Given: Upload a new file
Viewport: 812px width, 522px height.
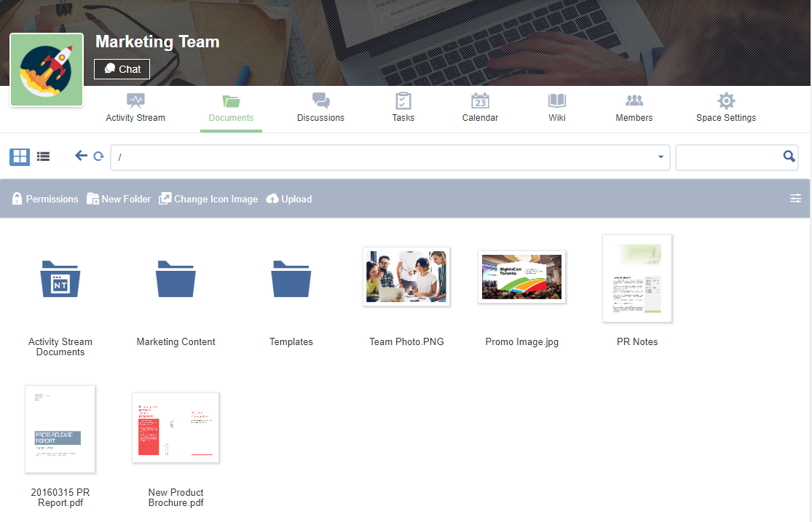Looking at the screenshot, I should 289,199.
